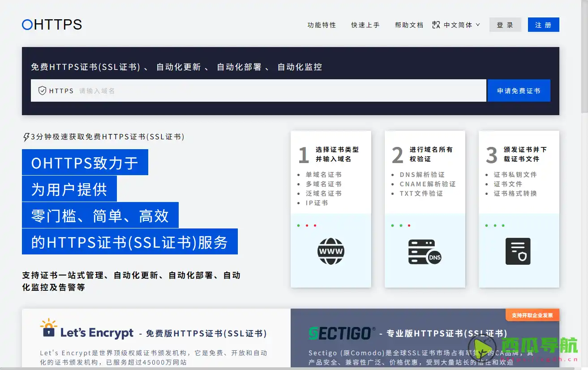Open 帮助文档 from the top menu
This screenshot has width=588, height=370.
409,25
